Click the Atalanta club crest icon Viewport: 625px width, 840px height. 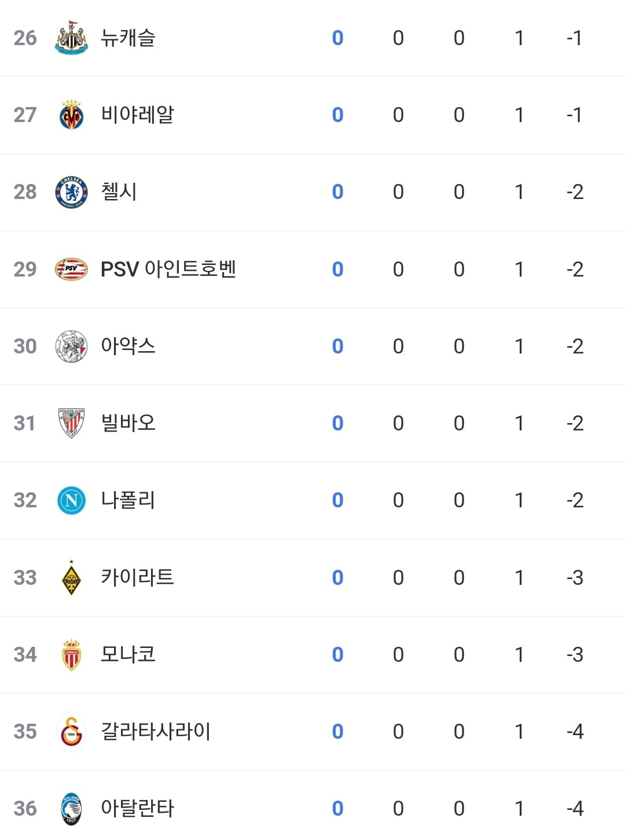pyautogui.click(x=71, y=809)
